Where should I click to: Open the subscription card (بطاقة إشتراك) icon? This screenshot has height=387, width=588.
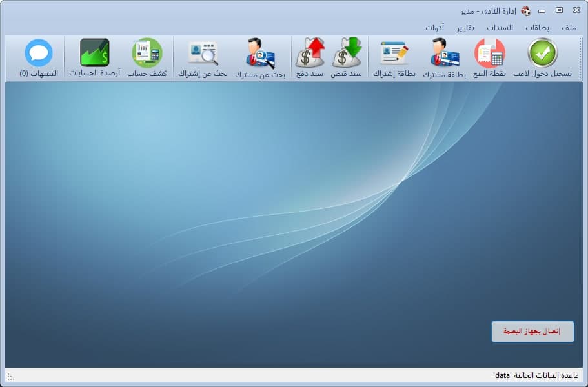pyautogui.click(x=394, y=58)
